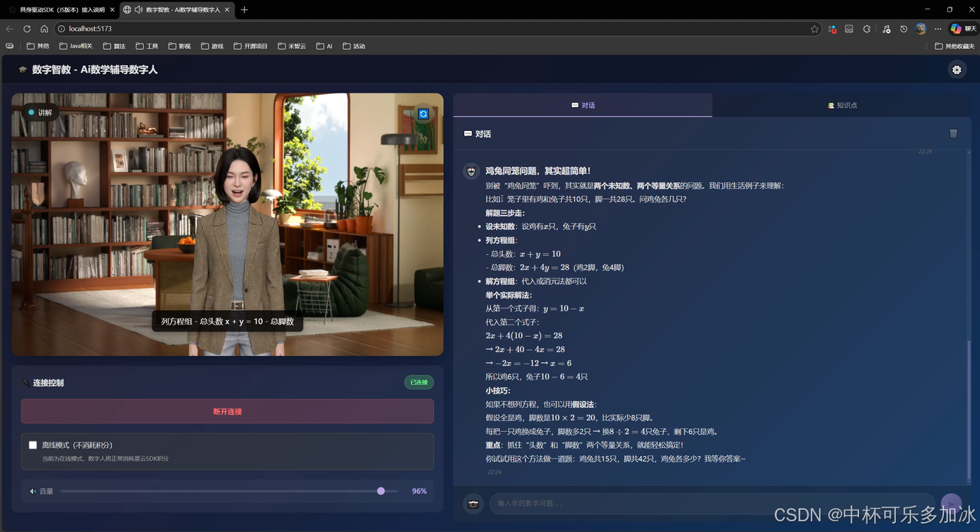Open the browser profile avatar

(x=920, y=28)
